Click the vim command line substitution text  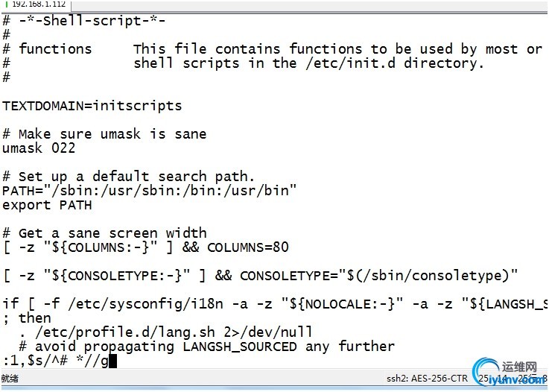[x=56, y=361]
